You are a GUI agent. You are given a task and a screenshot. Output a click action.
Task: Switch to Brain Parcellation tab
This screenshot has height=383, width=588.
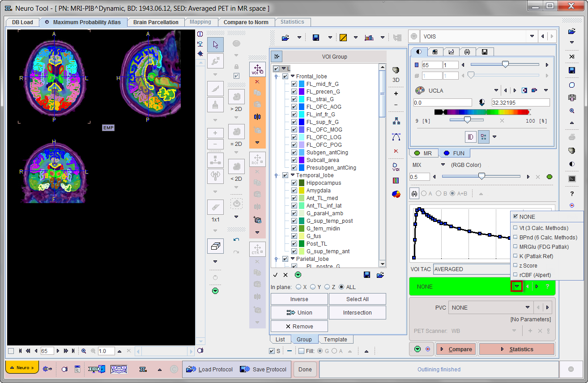[156, 22]
